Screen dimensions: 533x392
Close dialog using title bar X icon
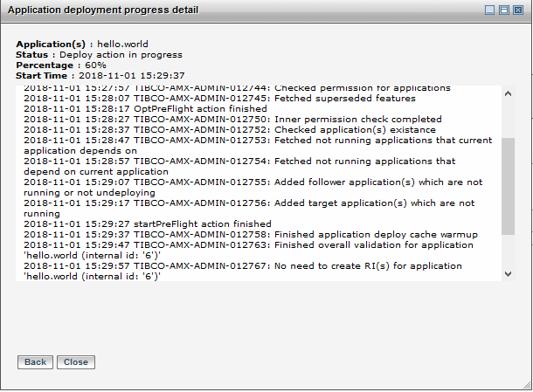coord(517,10)
